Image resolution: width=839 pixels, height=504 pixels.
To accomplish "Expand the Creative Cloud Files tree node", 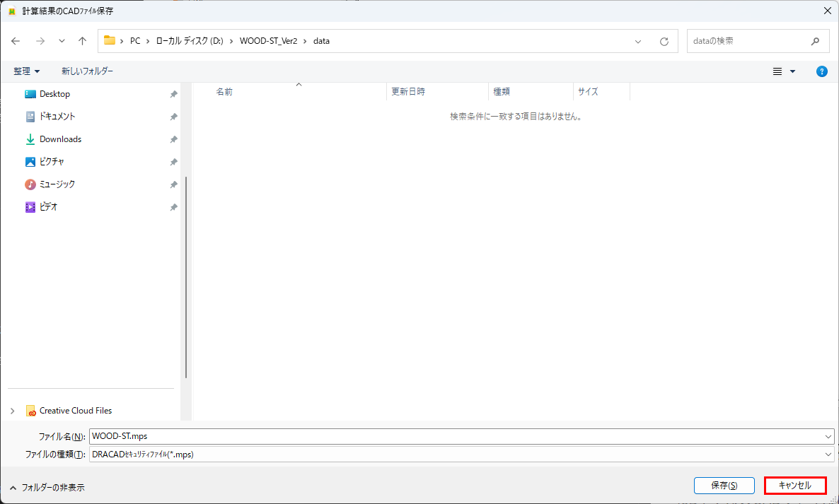I will [12, 411].
